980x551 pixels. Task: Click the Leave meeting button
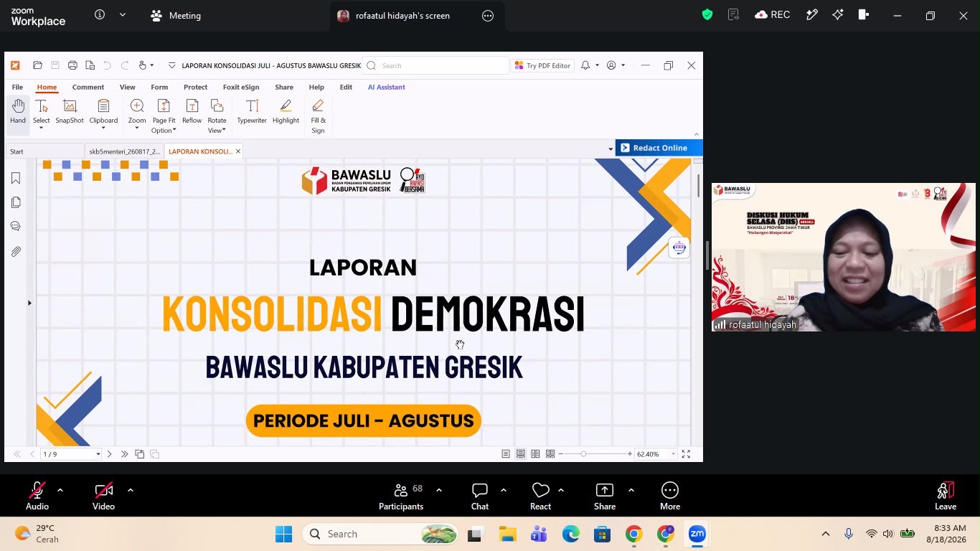[946, 496]
